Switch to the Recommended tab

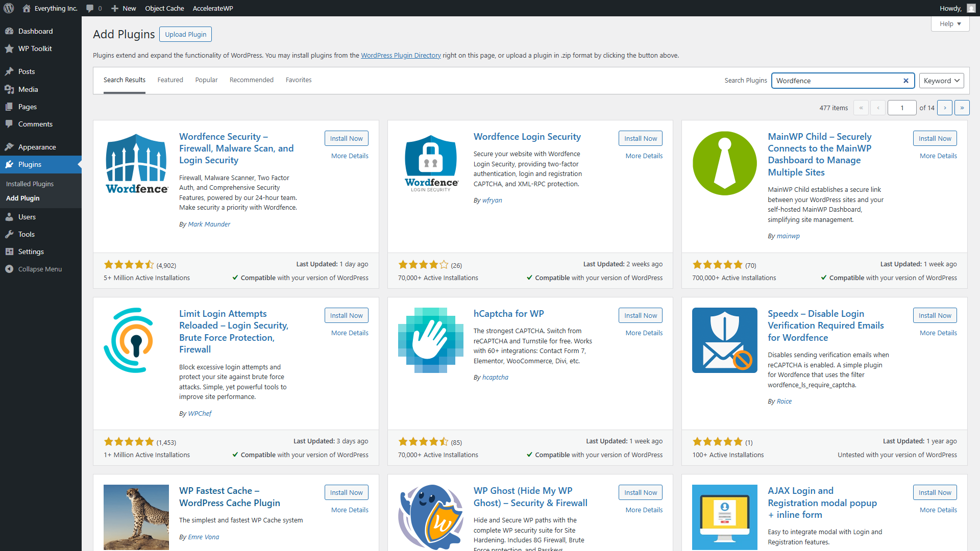tap(252, 80)
